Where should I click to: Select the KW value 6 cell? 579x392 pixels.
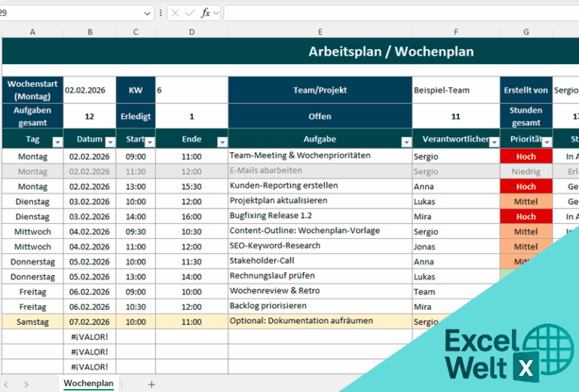191,90
